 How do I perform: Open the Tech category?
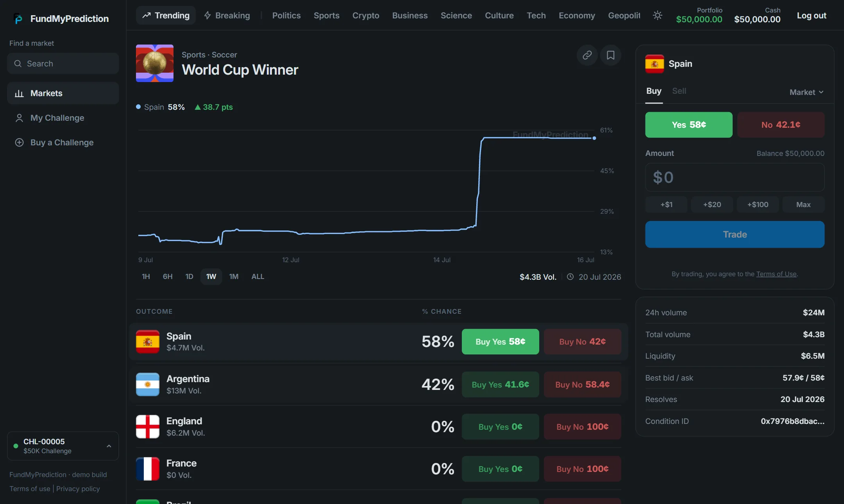pyautogui.click(x=536, y=15)
